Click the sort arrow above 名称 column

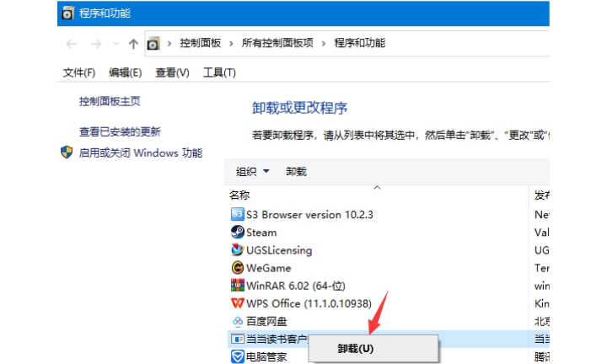[x=377, y=188]
